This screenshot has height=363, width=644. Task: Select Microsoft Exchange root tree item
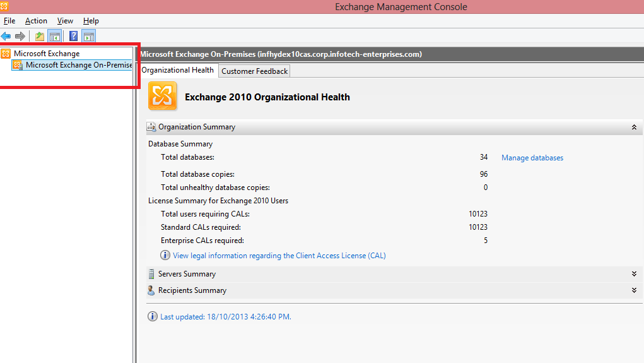coord(47,54)
